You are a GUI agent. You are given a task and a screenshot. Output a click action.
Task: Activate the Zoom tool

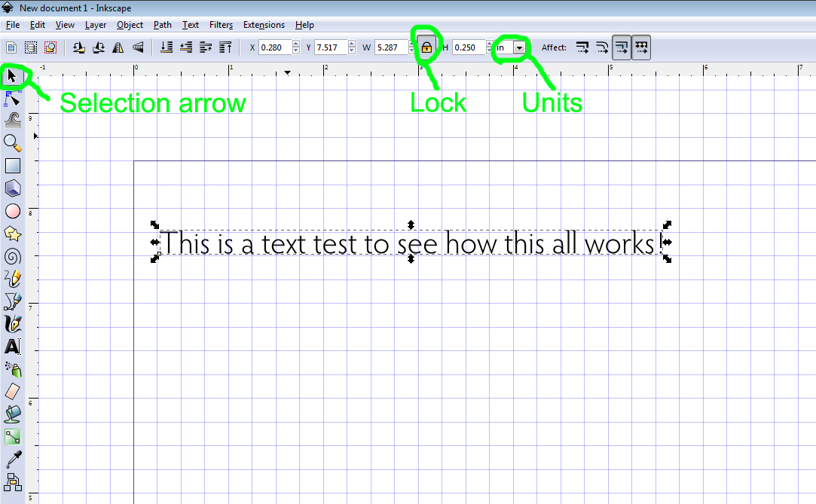point(12,143)
